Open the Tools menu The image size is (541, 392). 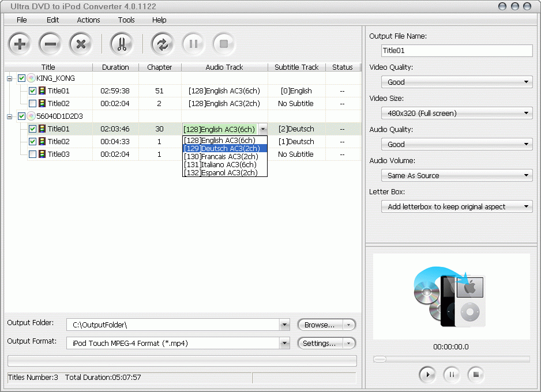[x=126, y=20]
